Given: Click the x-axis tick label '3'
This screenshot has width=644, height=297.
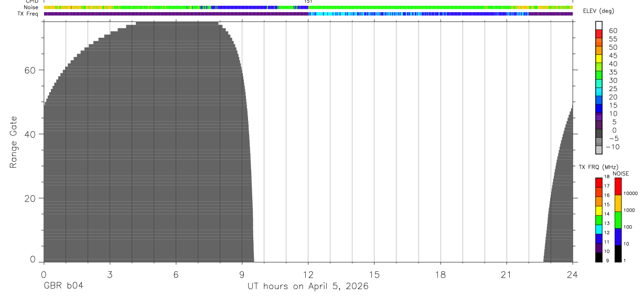Looking at the screenshot, I should click(110, 274).
